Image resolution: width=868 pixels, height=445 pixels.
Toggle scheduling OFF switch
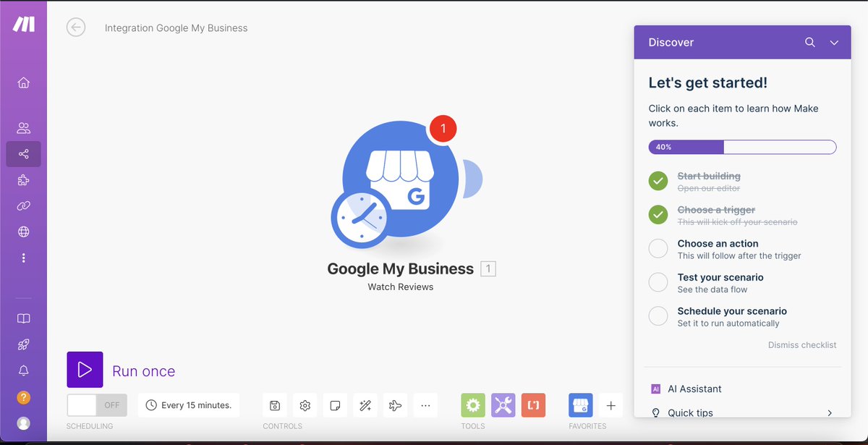[x=97, y=405]
